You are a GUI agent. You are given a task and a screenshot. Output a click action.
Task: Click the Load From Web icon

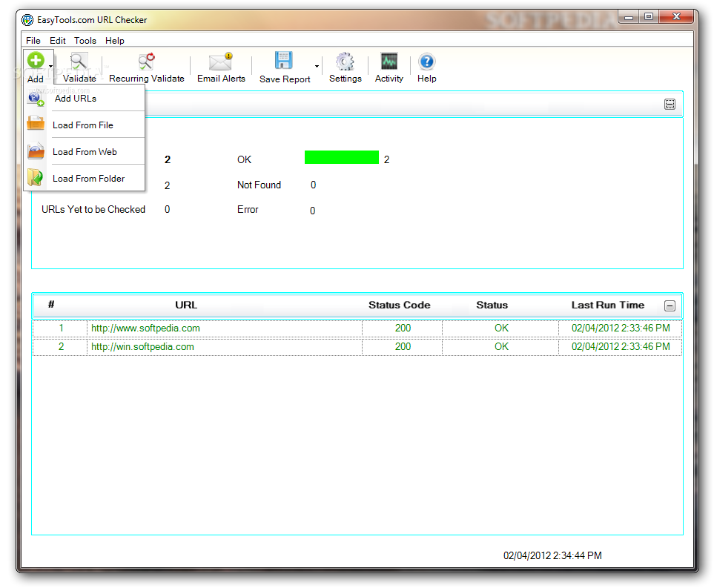click(x=36, y=151)
